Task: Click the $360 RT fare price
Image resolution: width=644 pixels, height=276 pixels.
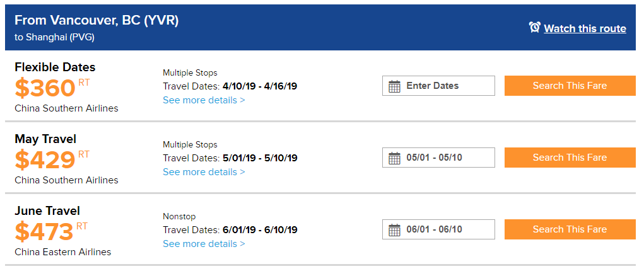Action: point(45,88)
